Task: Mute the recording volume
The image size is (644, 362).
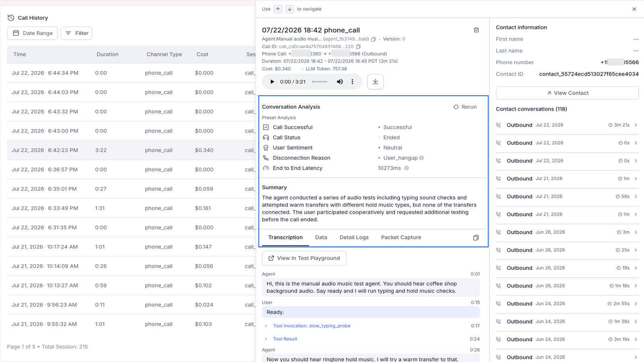Action: (340, 82)
